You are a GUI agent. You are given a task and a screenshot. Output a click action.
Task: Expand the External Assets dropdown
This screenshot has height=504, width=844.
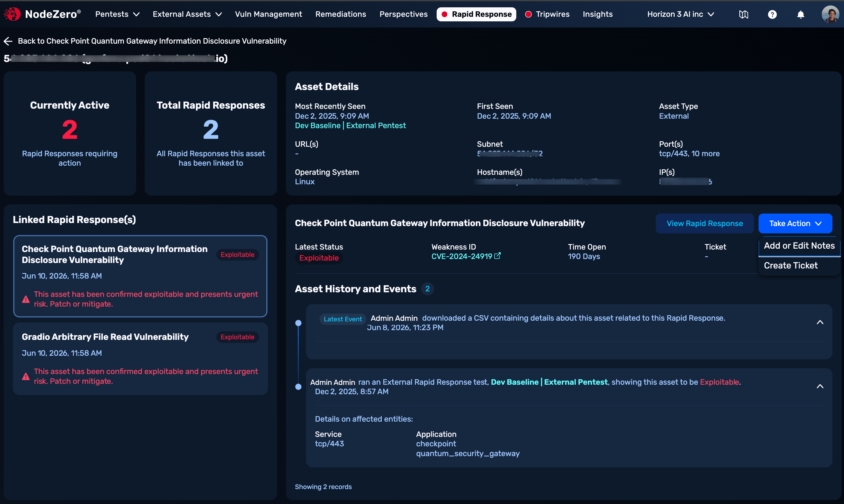point(187,14)
